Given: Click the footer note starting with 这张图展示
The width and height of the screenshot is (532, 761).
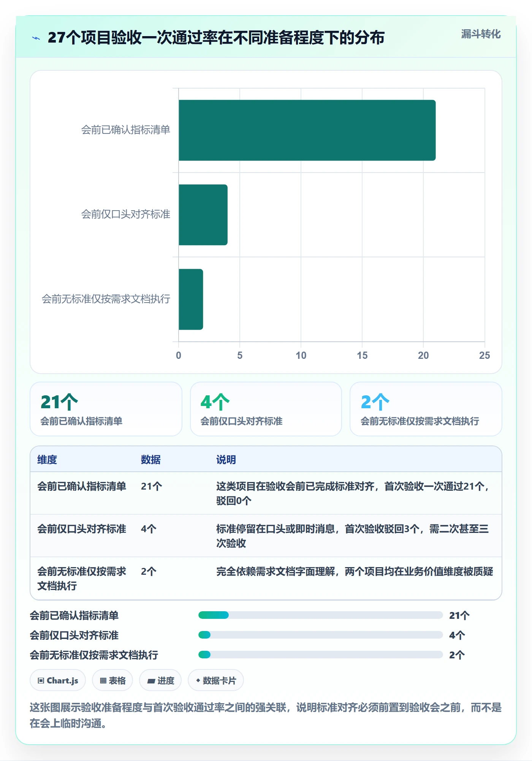Looking at the screenshot, I should click(x=266, y=715).
